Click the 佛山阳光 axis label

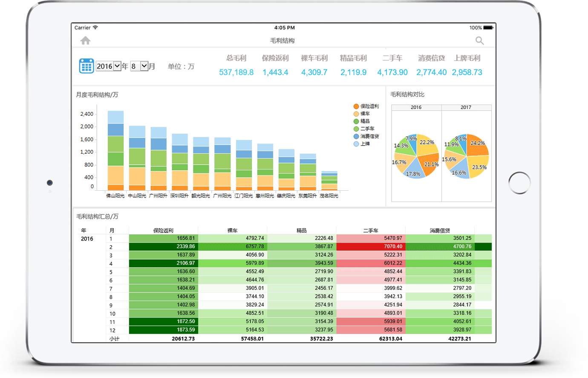pos(115,196)
